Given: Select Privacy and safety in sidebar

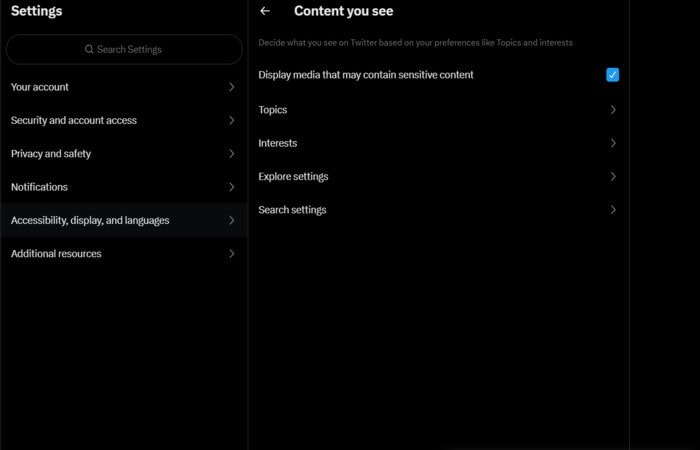Looking at the screenshot, I should click(124, 154).
